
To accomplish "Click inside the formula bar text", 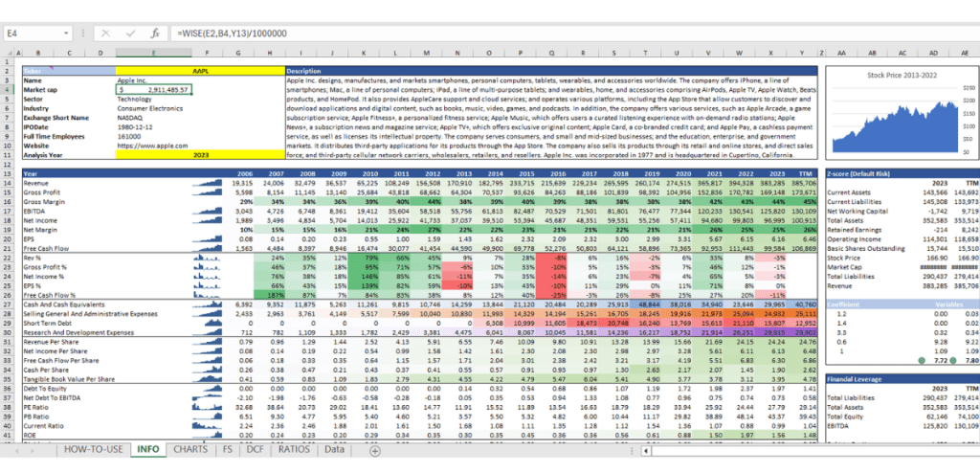I will coord(383,33).
